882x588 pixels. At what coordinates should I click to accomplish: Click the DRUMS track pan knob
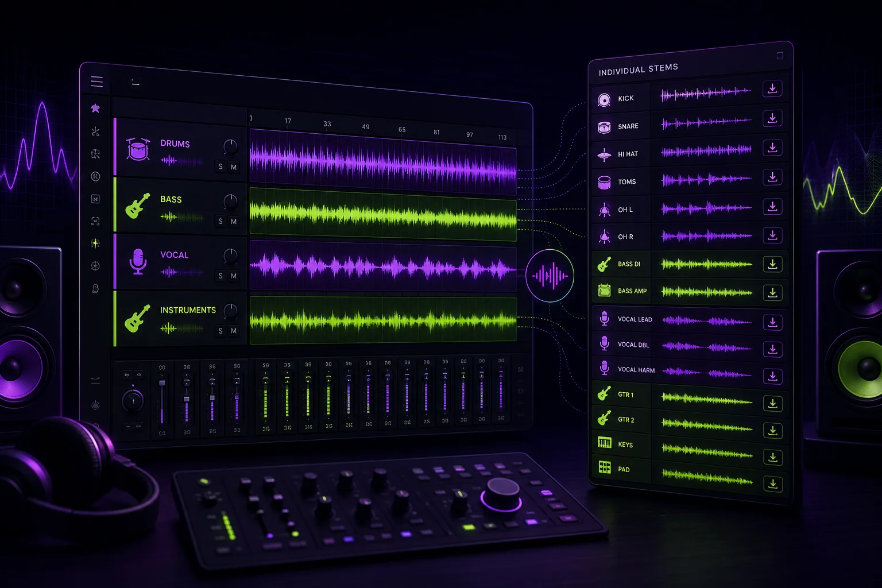tap(230, 146)
